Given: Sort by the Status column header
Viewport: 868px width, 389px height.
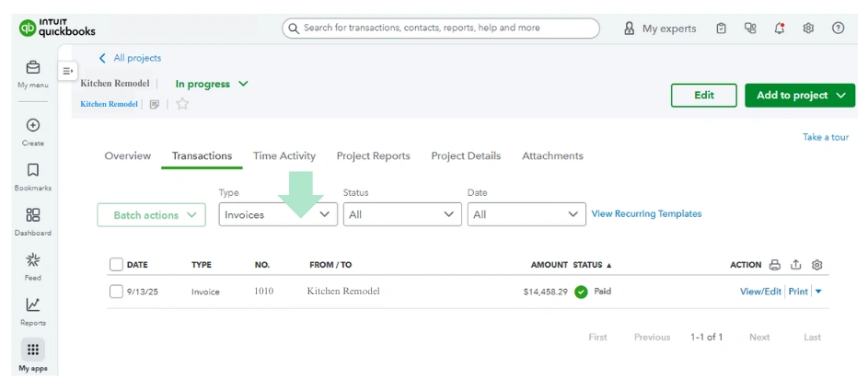Looking at the screenshot, I should coord(593,265).
